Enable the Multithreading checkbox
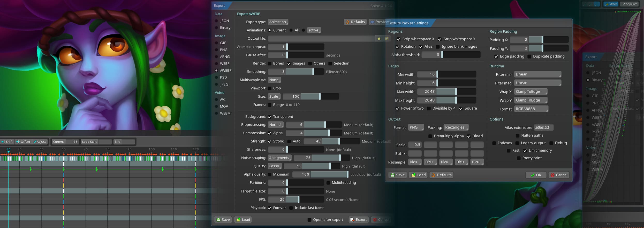The width and height of the screenshot is (644, 228). [x=328, y=183]
